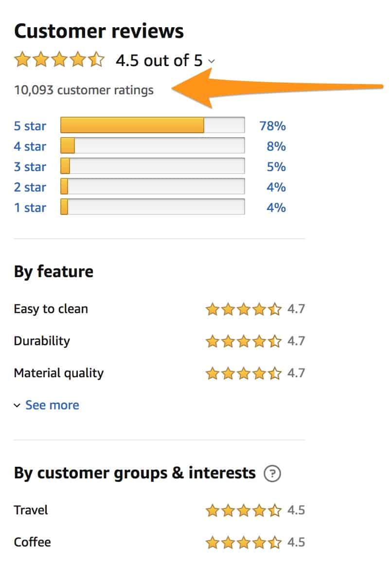Open the 5 star ratings filter

click(x=30, y=125)
